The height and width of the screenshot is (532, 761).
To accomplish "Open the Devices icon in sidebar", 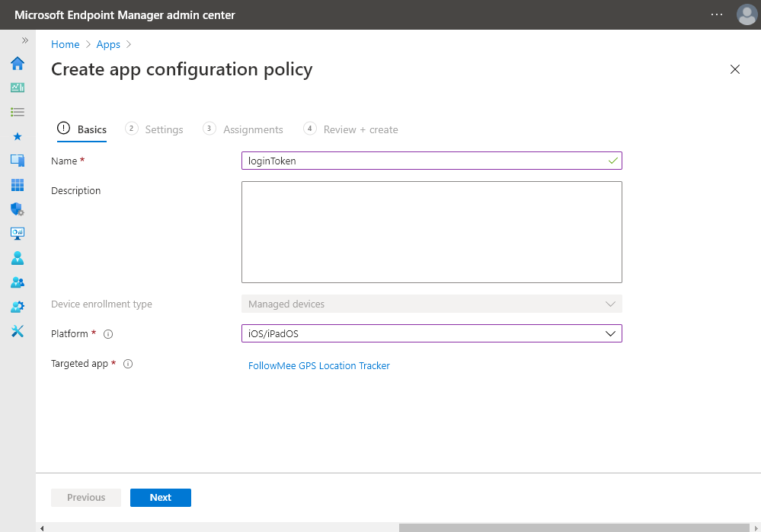I will tap(18, 161).
